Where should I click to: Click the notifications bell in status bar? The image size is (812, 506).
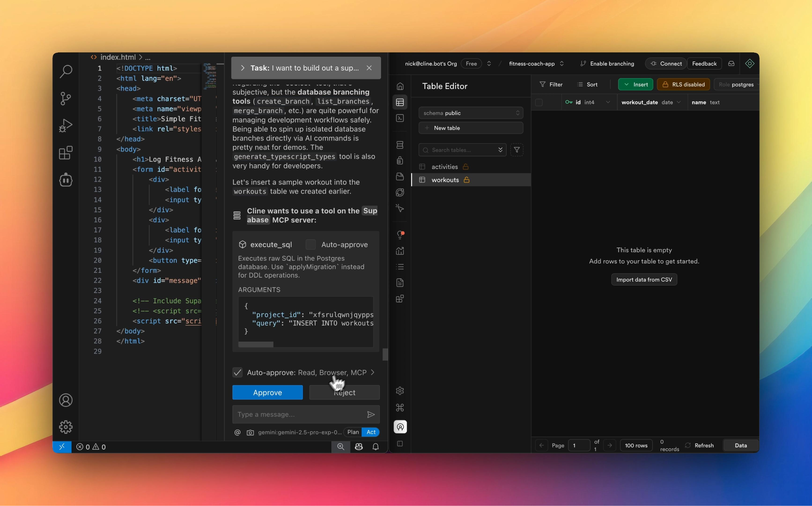375,447
